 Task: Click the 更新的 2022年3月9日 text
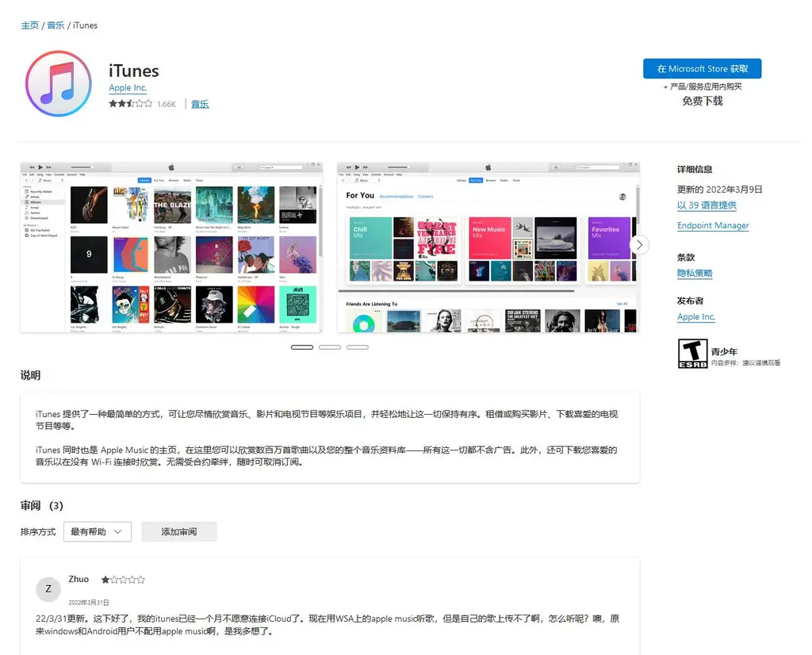(x=719, y=190)
